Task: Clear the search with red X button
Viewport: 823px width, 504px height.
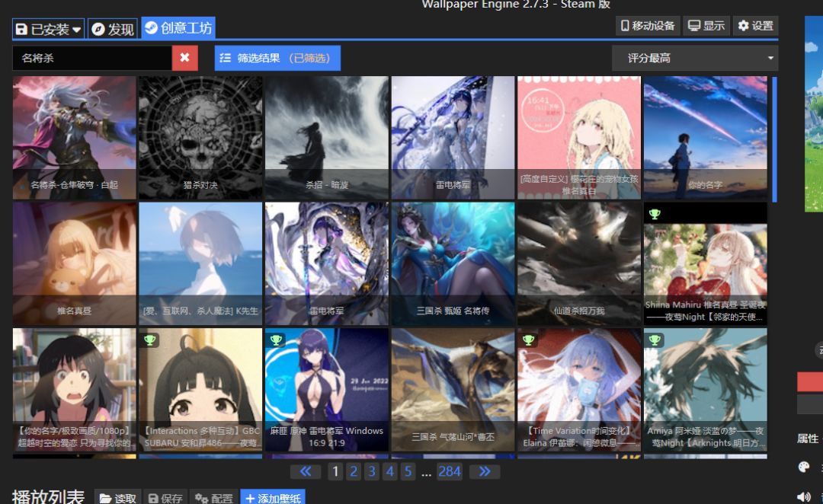Action: pos(184,58)
